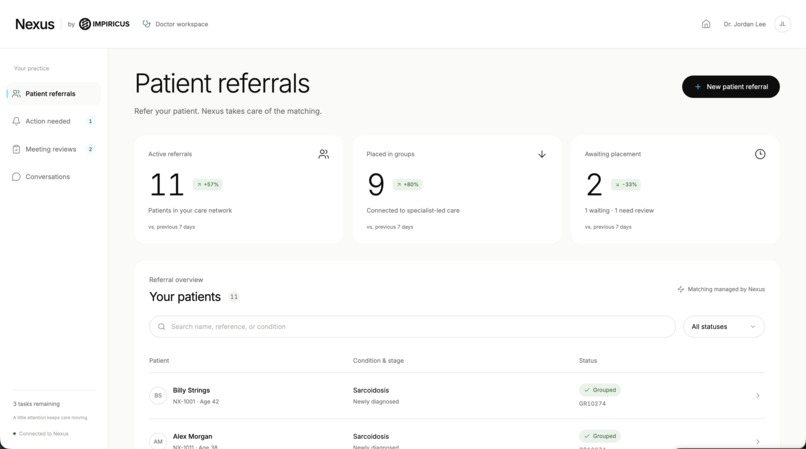Open Action needed in sidebar
Viewport: 806px width, 449px height.
[54, 121]
